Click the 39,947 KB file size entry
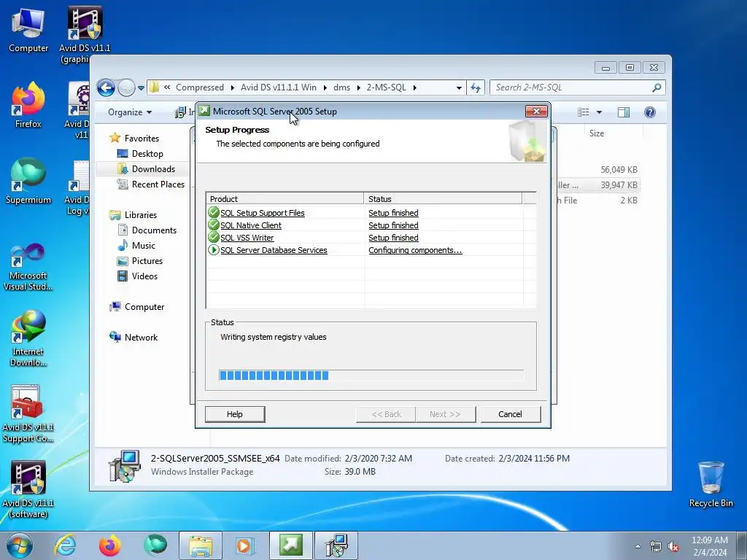This screenshot has height=560, width=747. [619, 184]
